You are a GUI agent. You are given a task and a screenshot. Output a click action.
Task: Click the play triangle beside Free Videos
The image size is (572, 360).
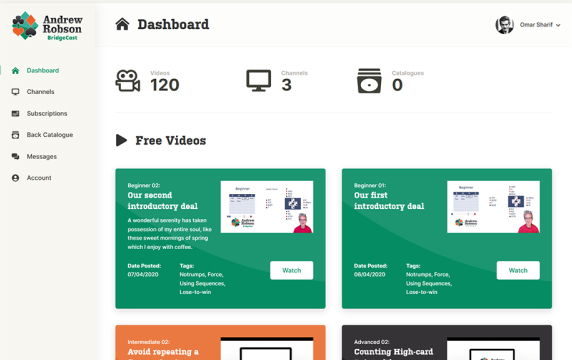121,140
